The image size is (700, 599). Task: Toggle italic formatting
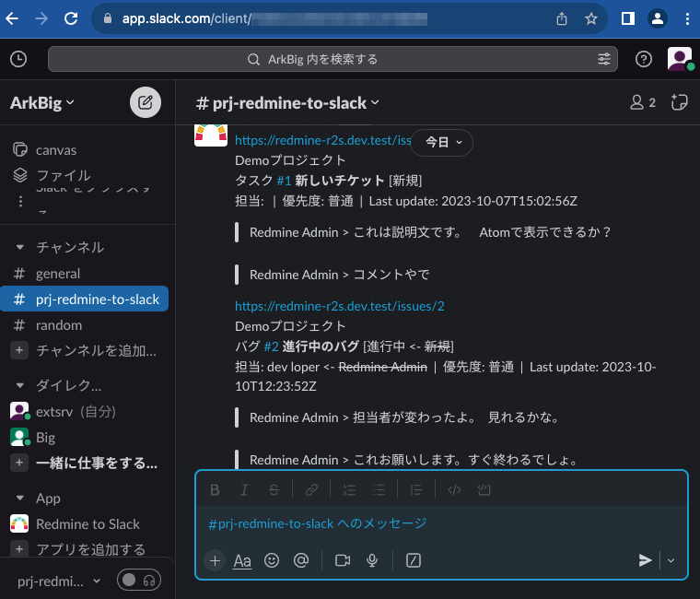point(244,490)
